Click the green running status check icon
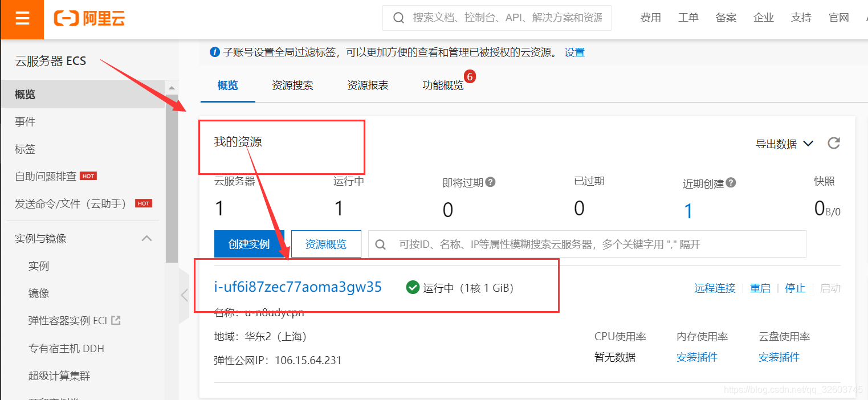The image size is (868, 400). [x=413, y=287]
